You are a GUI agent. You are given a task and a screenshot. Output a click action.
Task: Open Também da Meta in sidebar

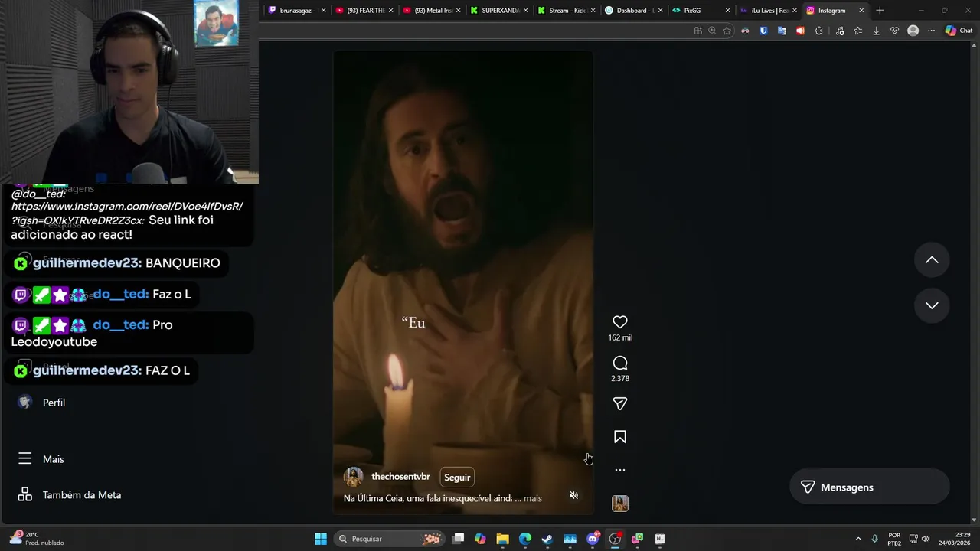coord(82,495)
